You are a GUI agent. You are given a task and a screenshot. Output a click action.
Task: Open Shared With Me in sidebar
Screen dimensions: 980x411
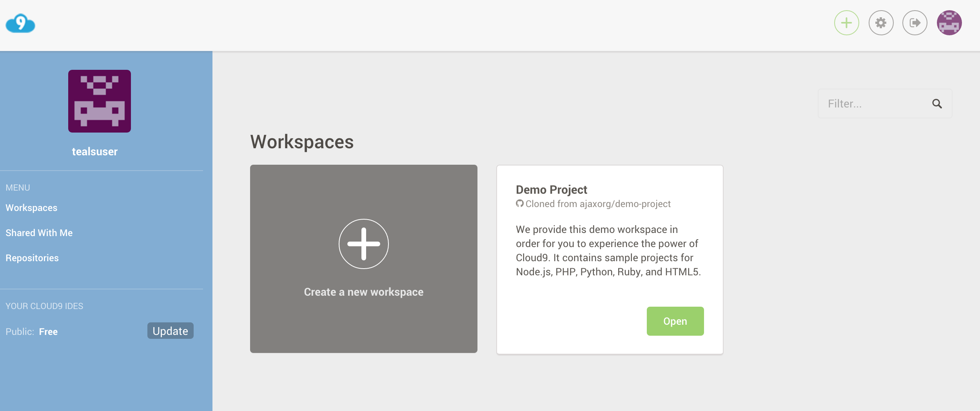click(x=39, y=233)
